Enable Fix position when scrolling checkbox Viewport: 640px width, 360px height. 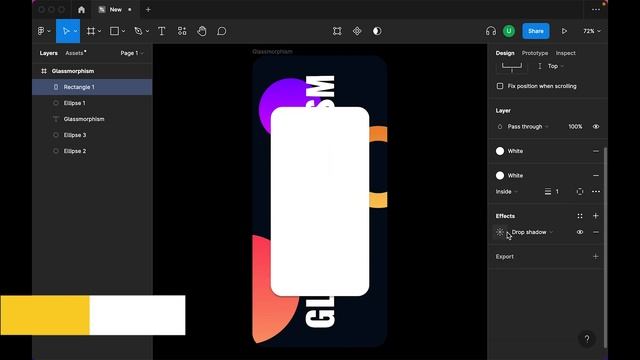[x=500, y=86]
